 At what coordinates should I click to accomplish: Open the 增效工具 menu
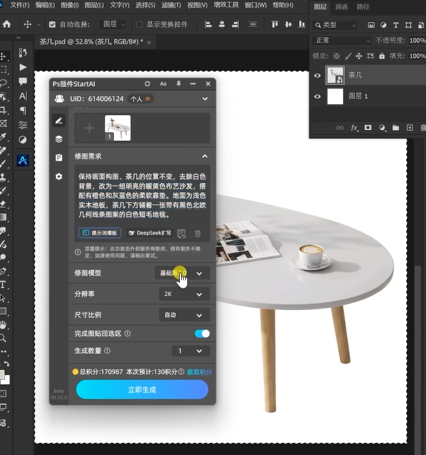[x=226, y=5]
